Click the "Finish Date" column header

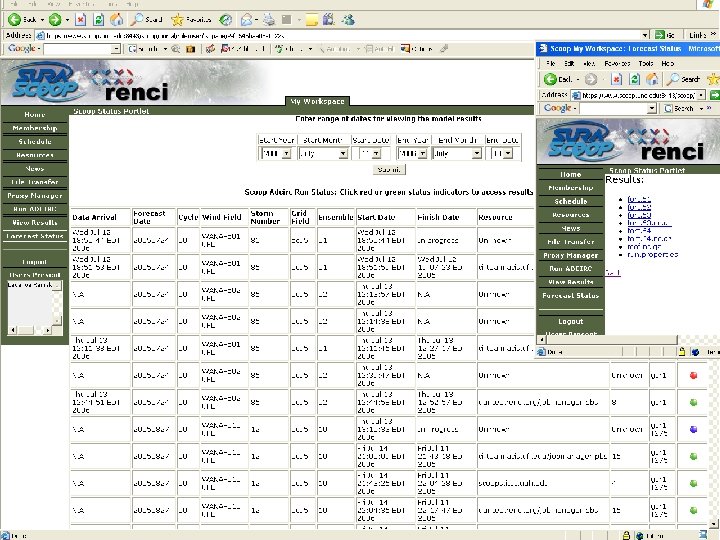click(438, 218)
